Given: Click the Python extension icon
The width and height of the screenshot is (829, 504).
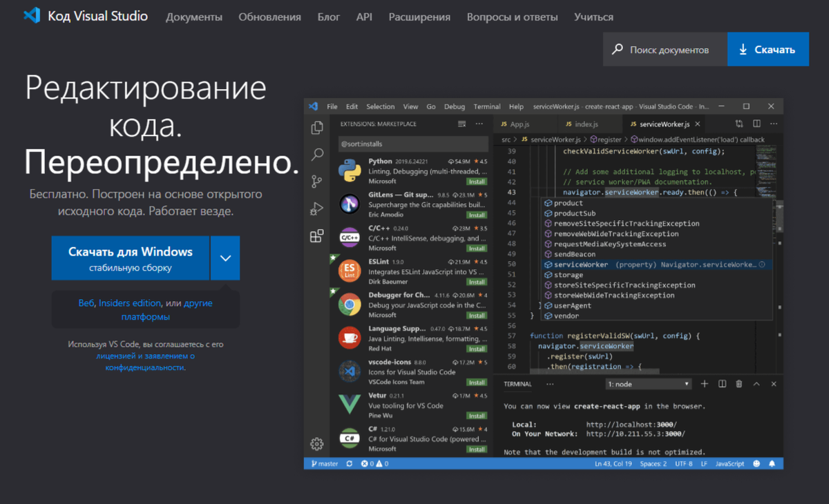Looking at the screenshot, I should click(350, 170).
